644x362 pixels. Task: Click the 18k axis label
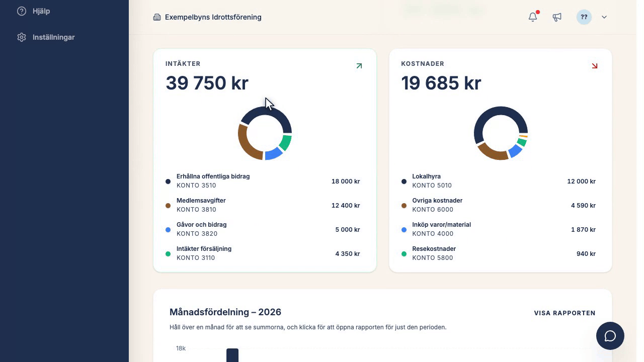(x=181, y=348)
